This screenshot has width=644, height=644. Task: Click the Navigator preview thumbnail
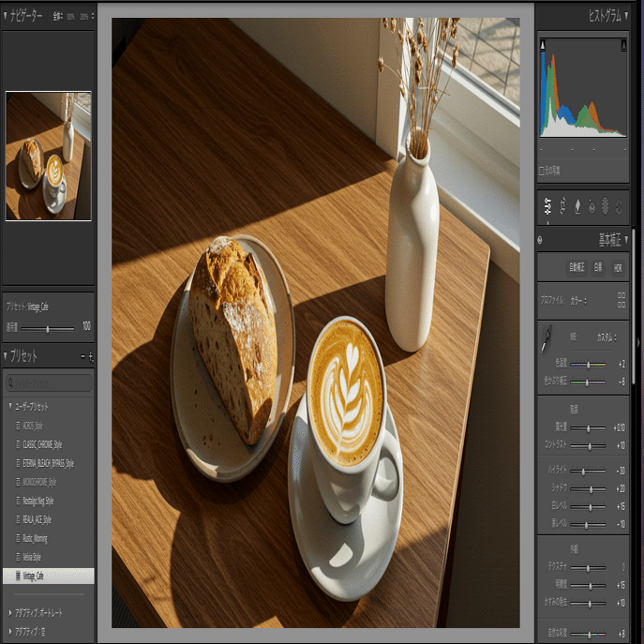[x=49, y=156]
